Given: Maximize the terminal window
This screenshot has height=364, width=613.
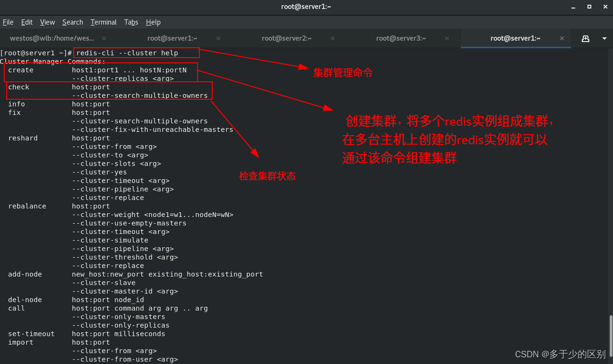Looking at the screenshot, I should click(589, 7).
